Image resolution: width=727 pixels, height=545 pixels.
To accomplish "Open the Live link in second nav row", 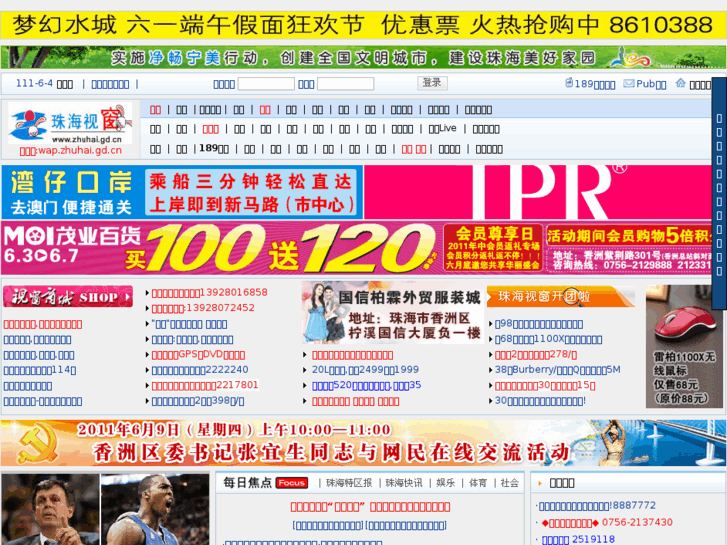I will tap(442, 128).
